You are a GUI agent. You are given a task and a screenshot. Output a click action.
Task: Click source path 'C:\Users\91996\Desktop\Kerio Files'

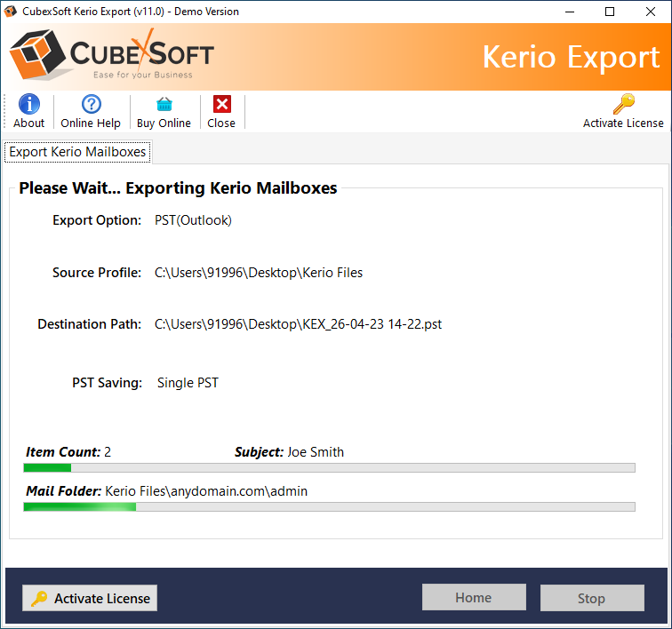[x=259, y=273]
